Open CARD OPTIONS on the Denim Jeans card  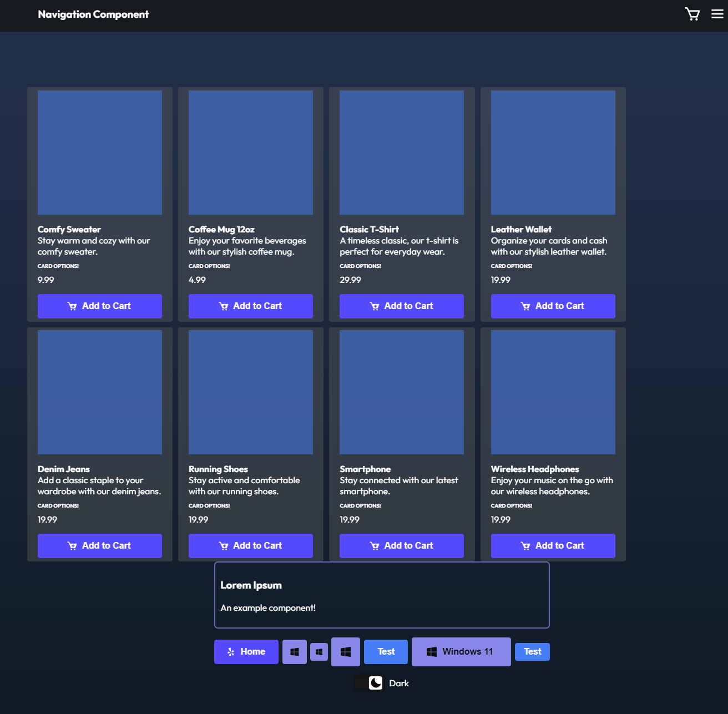click(58, 505)
